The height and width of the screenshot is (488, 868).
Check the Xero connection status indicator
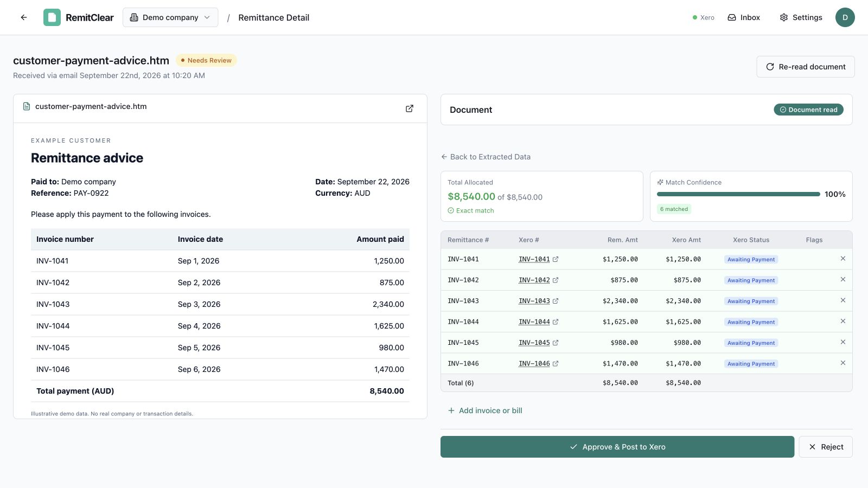[x=704, y=17]
